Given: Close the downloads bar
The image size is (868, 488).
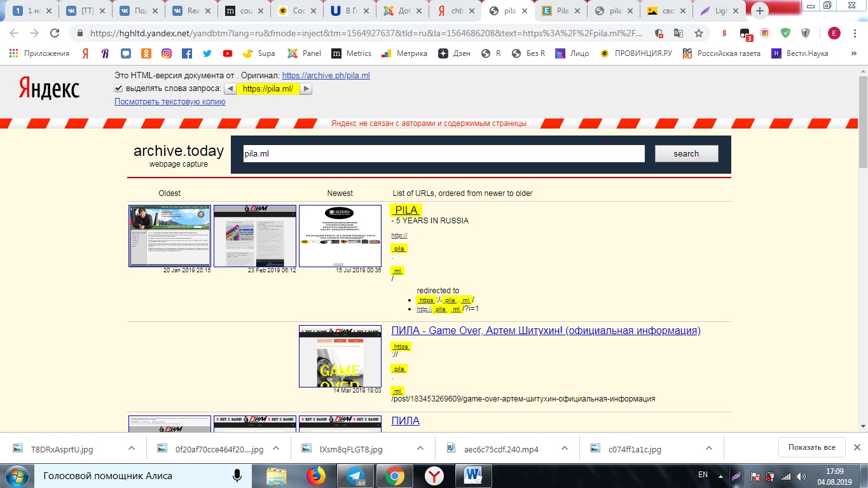Looking at the screenshot, I should pyautogui.click(x=857, y=447).
